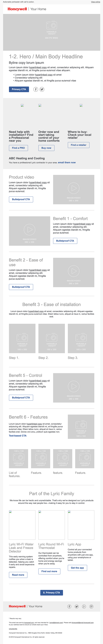This screenshot has height=644, width=103.
Task: Follow the email them now link
Action: pyautogui.click(x=67, y=163)
